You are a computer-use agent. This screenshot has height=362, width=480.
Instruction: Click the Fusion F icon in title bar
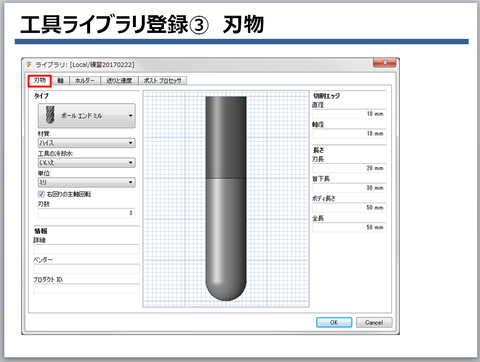click(x=29, y=65)
